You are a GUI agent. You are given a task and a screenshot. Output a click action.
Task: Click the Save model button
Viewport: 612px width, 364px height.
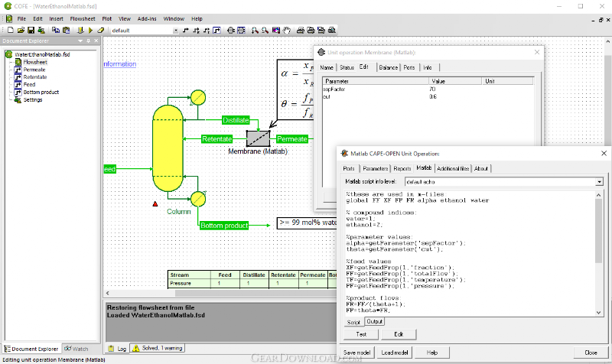(356, 353)
